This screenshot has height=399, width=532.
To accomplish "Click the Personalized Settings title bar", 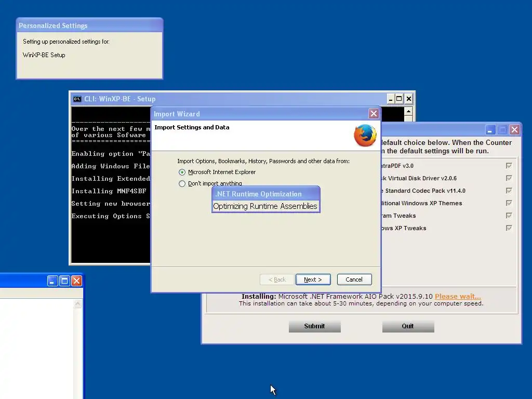I will pos(89,25).
